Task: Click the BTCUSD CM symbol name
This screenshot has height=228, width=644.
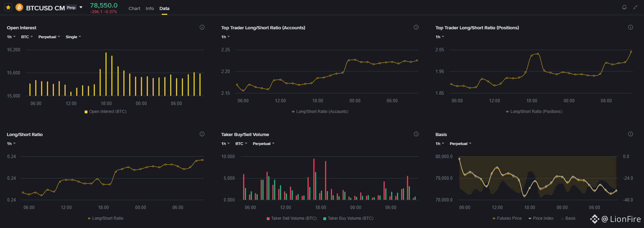Action: pos(45,8)
